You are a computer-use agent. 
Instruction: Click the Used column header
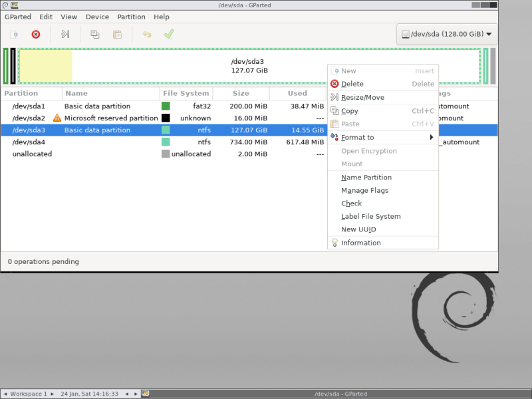click(297, 93)
